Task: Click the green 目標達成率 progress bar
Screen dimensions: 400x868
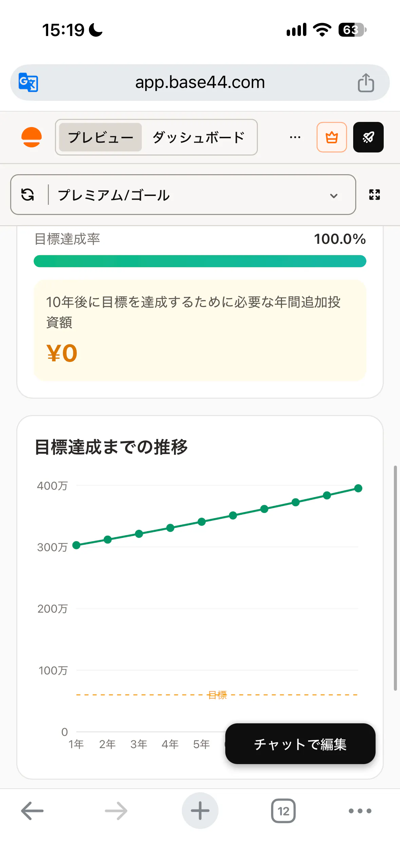Action: coord(200,261)
